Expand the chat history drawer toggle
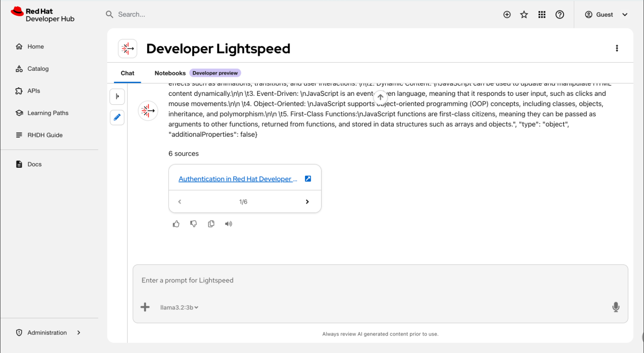This screenshot has height=353, width=644. (117, 97)
